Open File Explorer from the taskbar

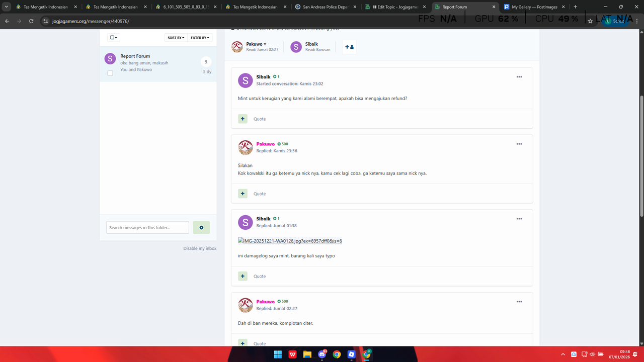click(x=307, y=354)
